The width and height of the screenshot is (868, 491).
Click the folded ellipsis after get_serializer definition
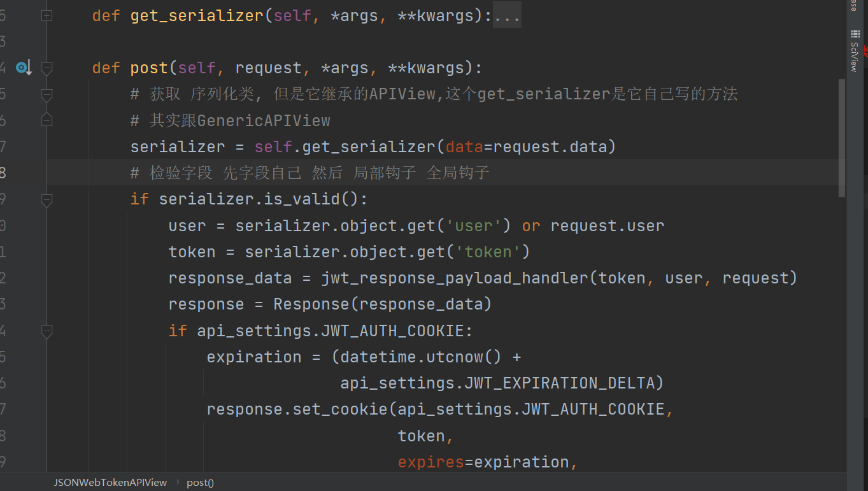pyautogui.click(x=507, y=15)
